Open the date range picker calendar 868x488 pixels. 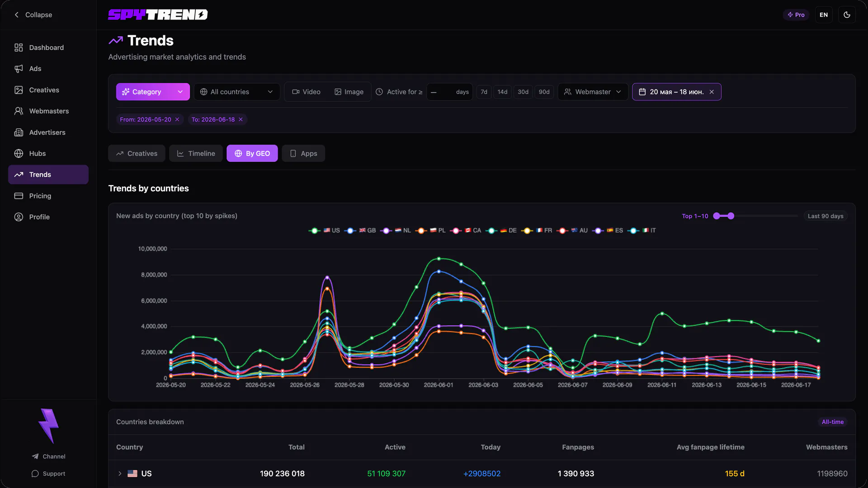pos(671,92)
